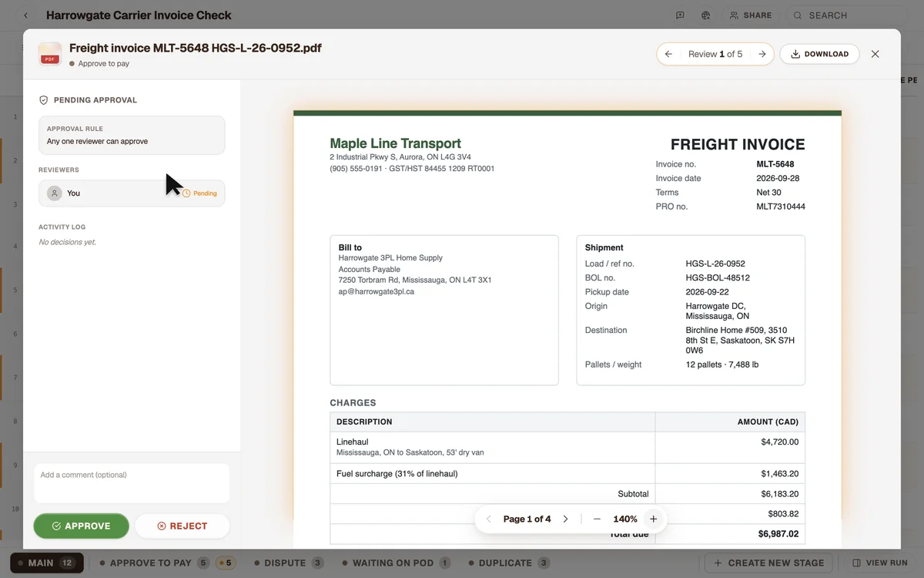Viewport: 924px width, 578px height.
Task: Click the 'No decisions yet.' activity log text
Action: point(68,242)
